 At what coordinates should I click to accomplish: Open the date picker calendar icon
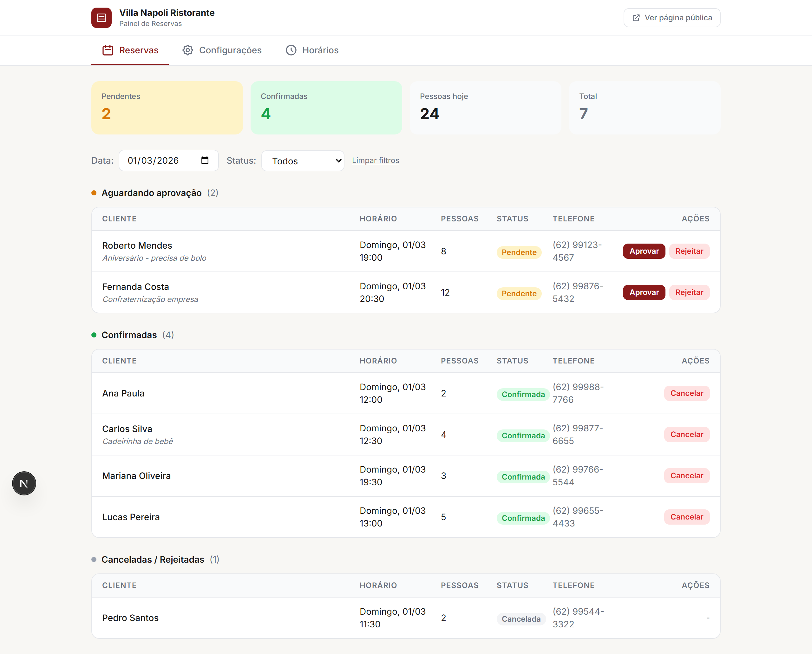coord(205,160)
